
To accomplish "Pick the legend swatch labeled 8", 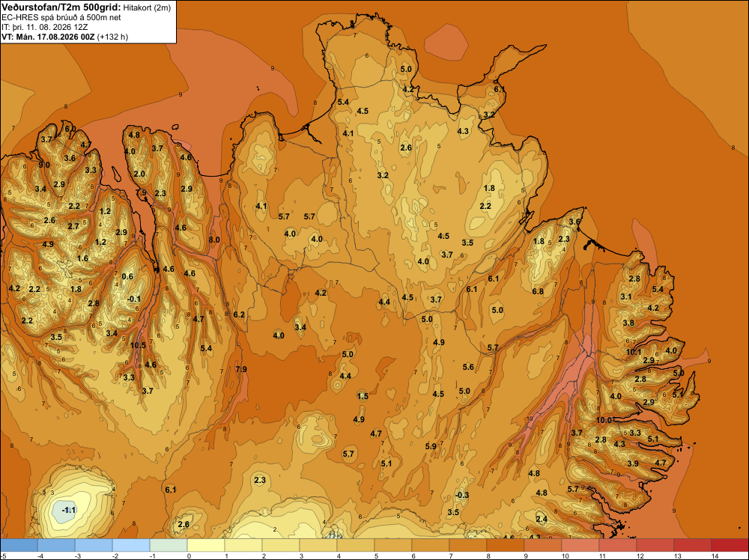I will click(506, 545).
